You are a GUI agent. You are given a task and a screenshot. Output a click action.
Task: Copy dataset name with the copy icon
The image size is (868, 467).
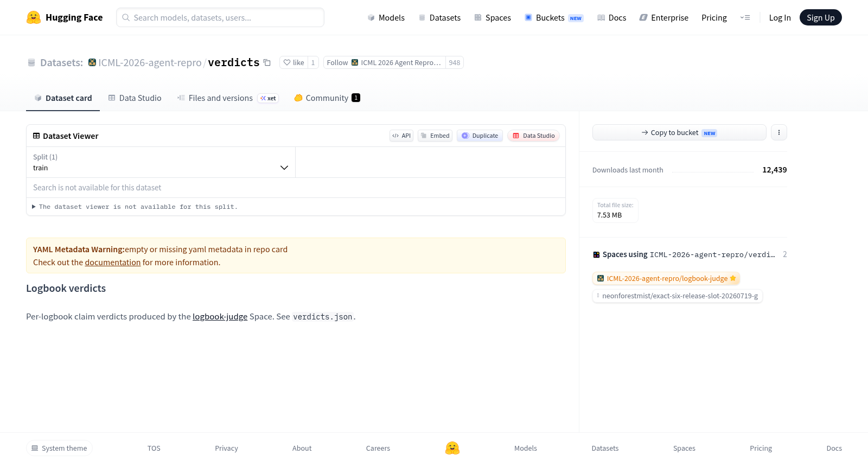[267, 62]
